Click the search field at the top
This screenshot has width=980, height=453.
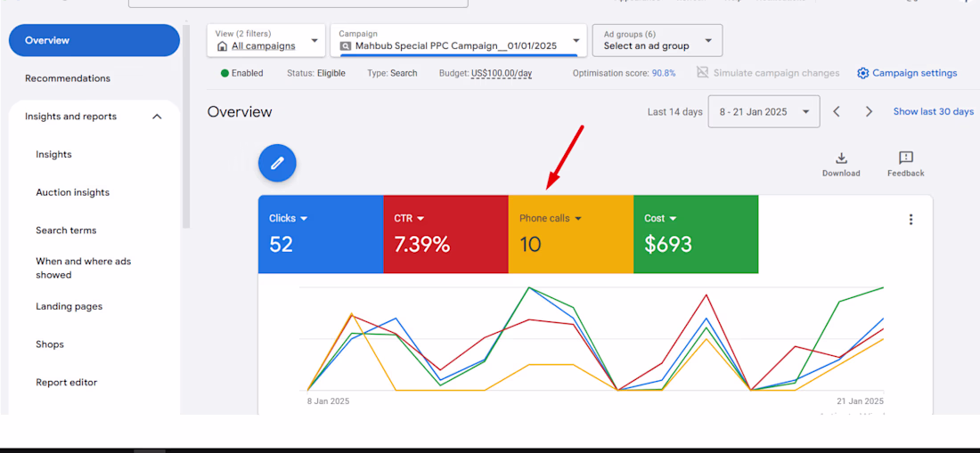click(x=298, y=4)
